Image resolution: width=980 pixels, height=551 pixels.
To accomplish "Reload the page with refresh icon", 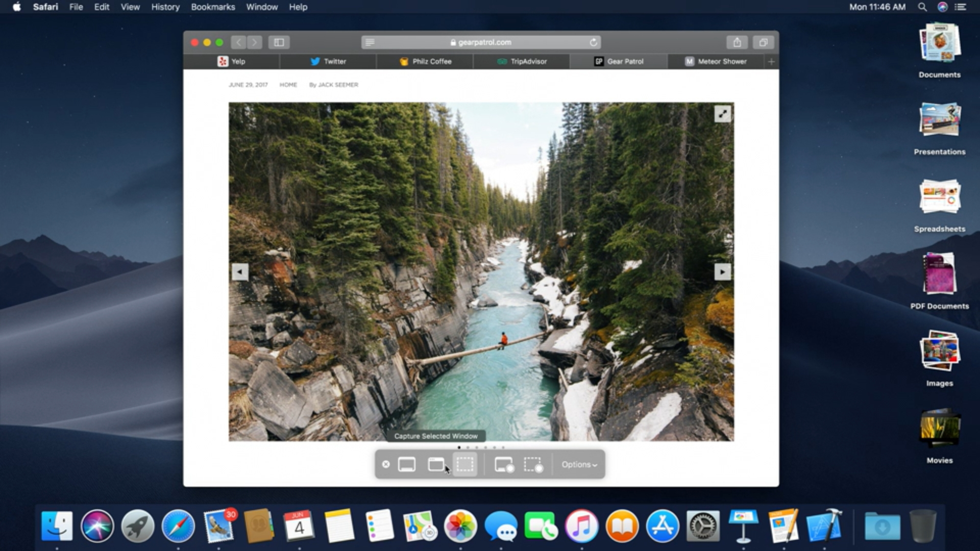I will [593, 42].
